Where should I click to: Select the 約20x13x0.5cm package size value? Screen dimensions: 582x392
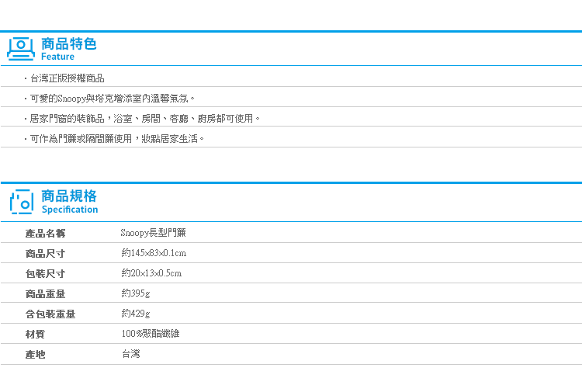[x=151, y=273]
